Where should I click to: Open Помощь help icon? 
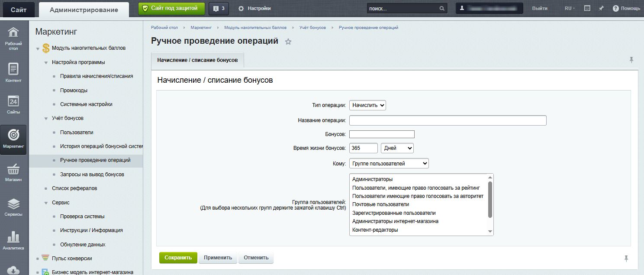tap(615, 8)
